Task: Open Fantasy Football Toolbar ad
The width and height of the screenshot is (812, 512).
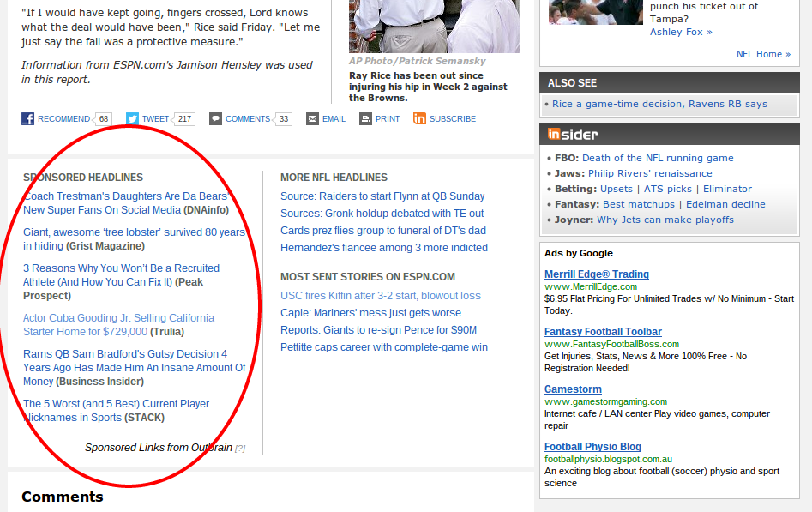Action: click(x=603, y=332)
